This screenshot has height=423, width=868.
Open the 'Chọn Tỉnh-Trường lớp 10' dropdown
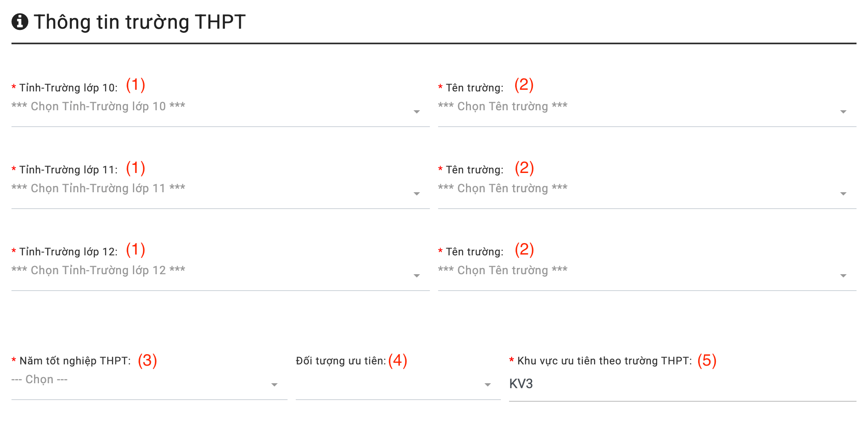coord(98,107)
